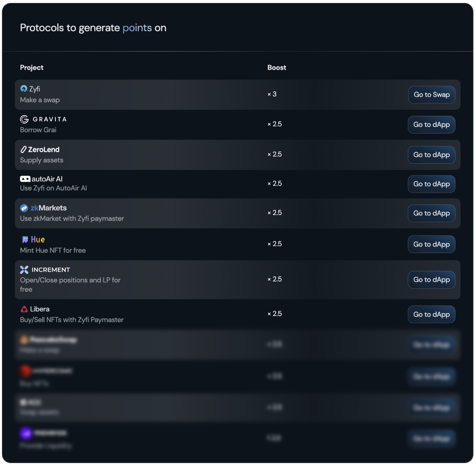Click the red Libera logo icon

click(24, 309)
